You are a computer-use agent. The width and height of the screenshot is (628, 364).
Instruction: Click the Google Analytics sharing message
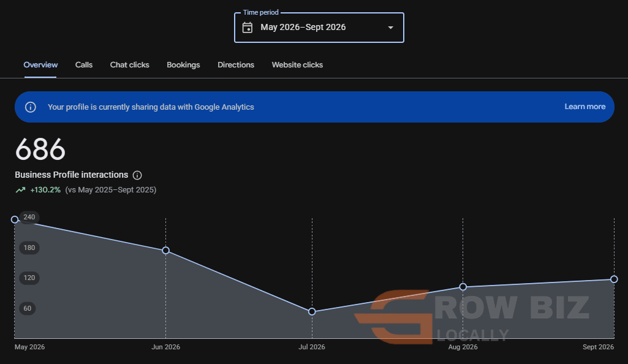[151, 107]
